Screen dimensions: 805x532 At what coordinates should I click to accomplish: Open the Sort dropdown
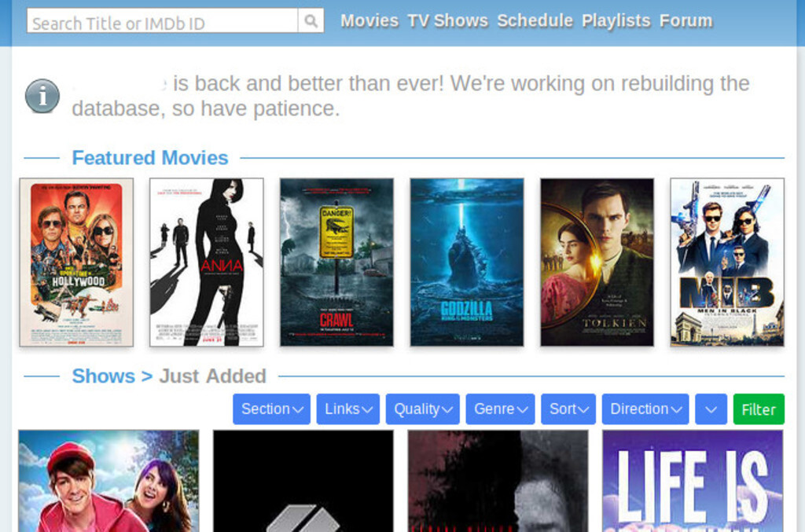tap(568, 409)
